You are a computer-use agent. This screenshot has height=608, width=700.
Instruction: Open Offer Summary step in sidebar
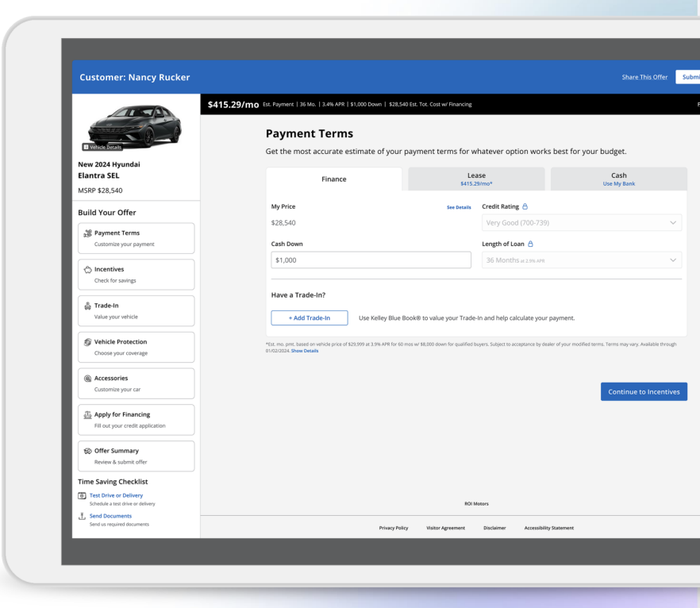click(137, 456)
